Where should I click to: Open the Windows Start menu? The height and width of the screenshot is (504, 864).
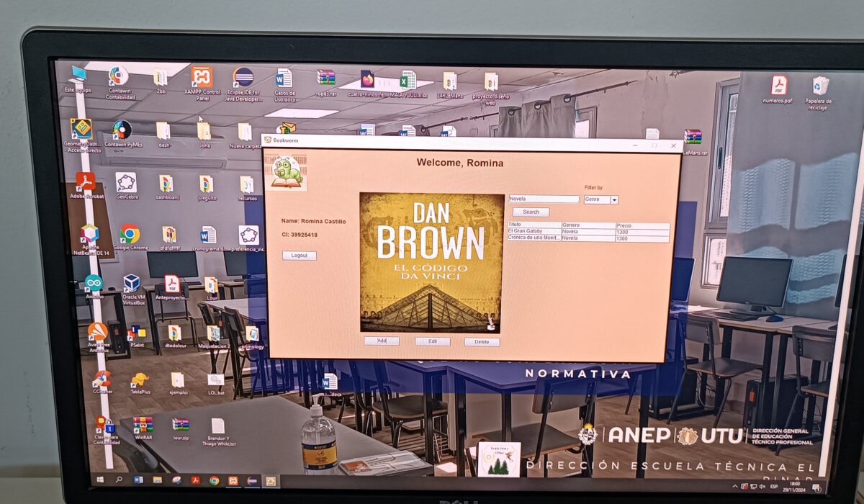[100, 479]
